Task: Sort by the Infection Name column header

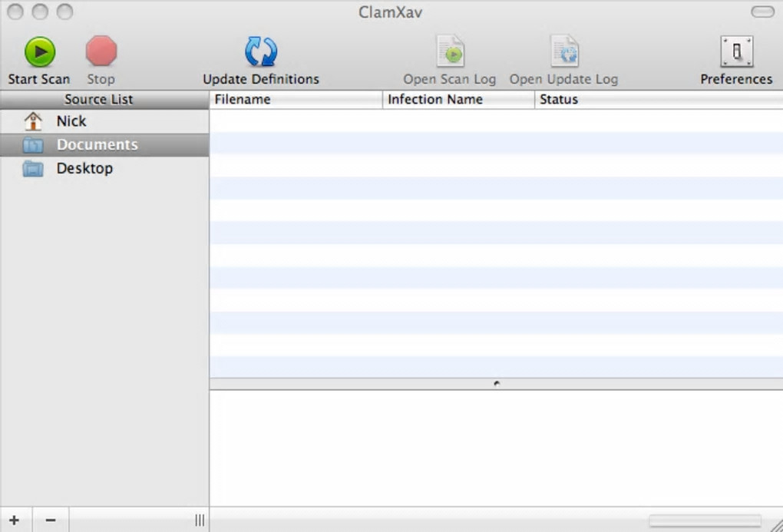Action: 458,99
